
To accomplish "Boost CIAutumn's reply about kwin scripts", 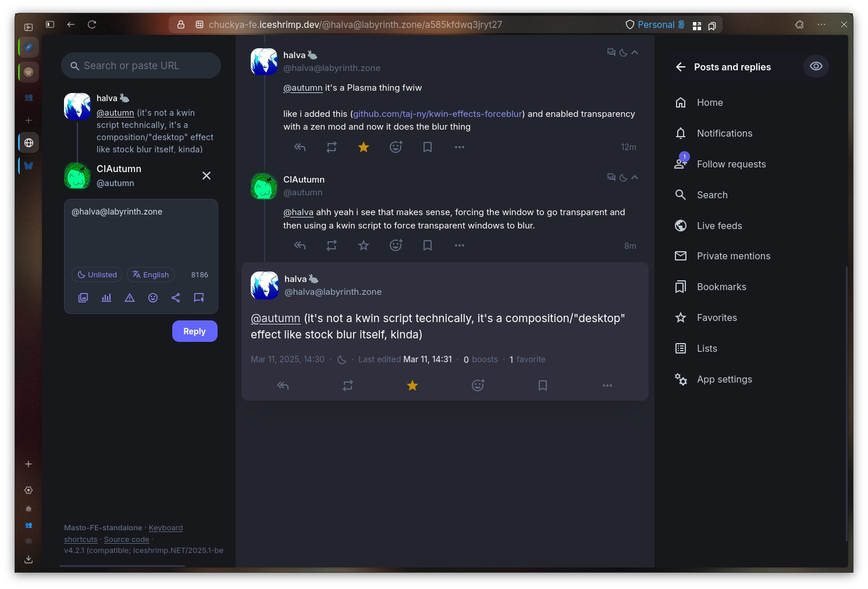I will pyautogui.click(x=332, y=245).
